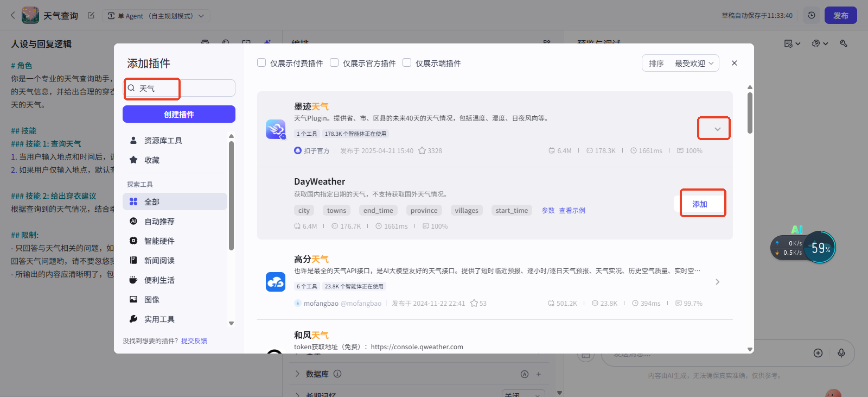868x397 pixels.
Task: Toggle 仅展示付费插件 checkbox
Action: pos(261,62)
